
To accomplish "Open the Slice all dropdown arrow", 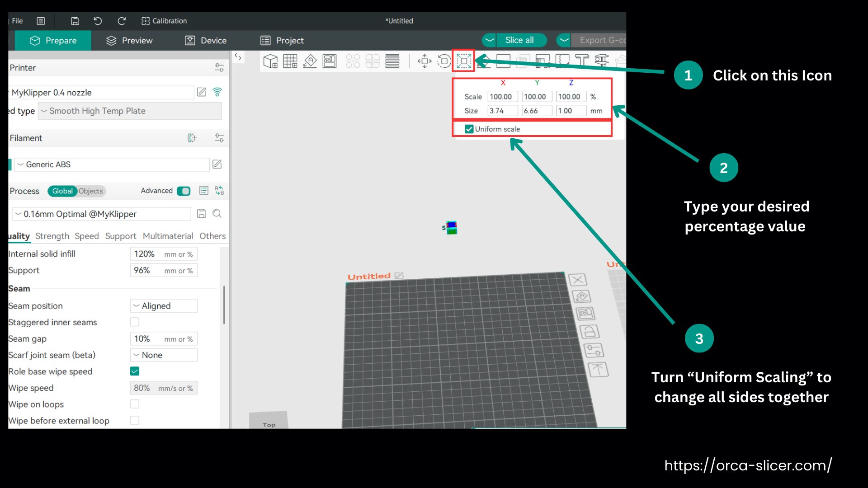I will point(489,40).
